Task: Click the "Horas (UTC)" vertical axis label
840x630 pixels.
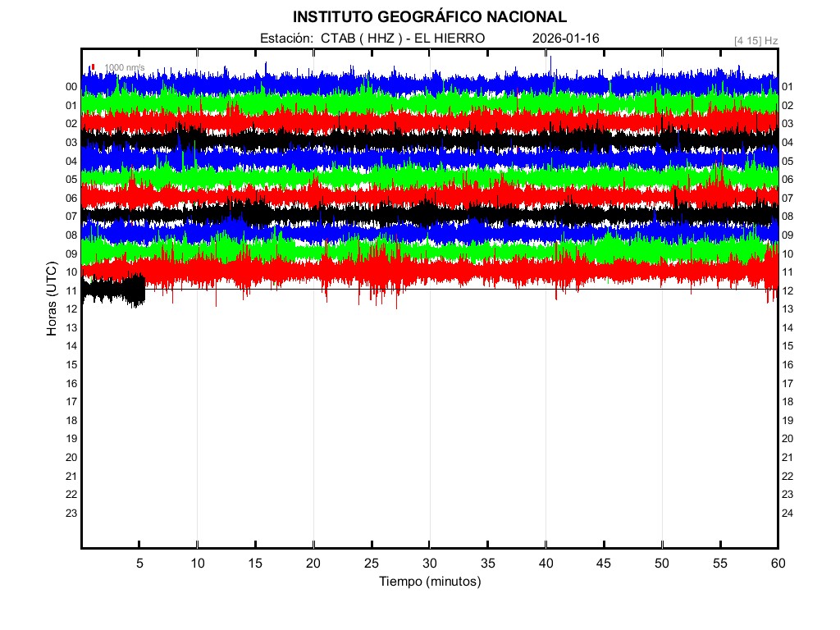Action: (x=52, y=299)
